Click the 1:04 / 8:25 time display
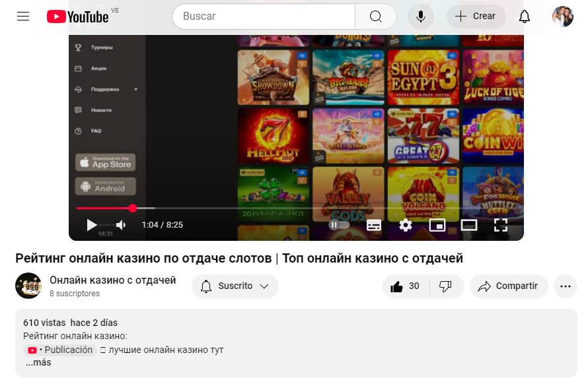 163,225
